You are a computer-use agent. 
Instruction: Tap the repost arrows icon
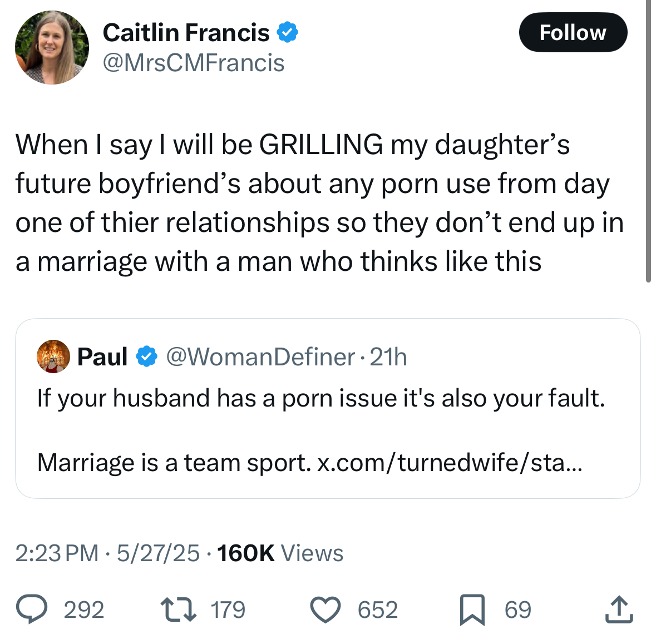click(179, 609)
